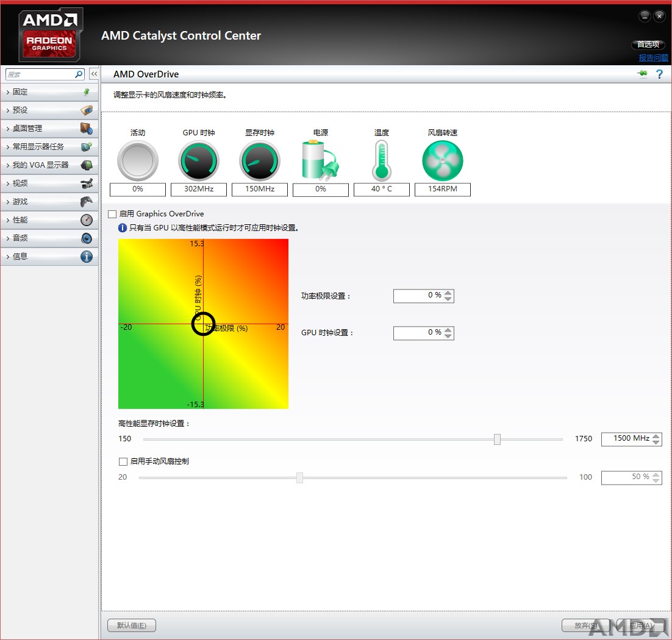Click the 电源 battery icon
Viewport: 672px width, 640px height.
[x=321, y=160]
